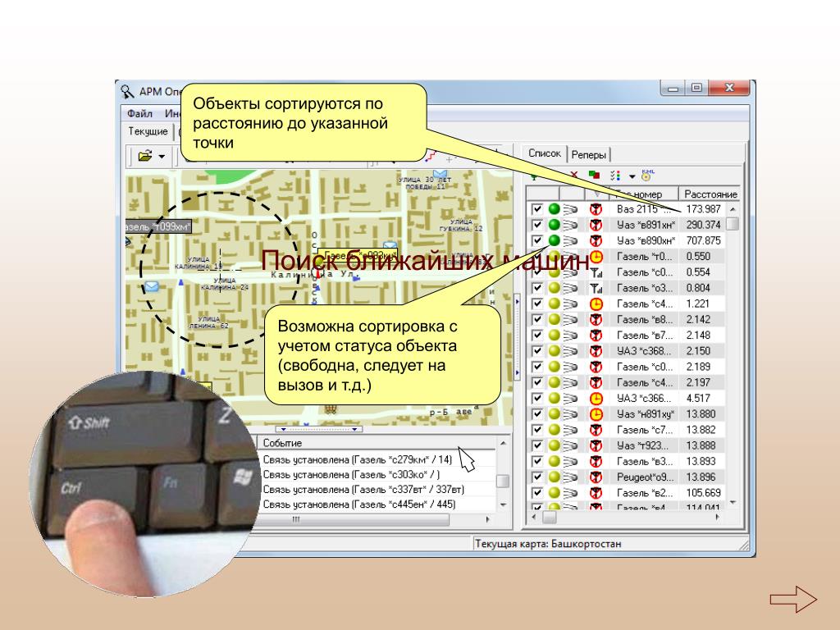Click signal strength icon in the 0.554 row
Screen dimensions: 840x630
[596, 272]
